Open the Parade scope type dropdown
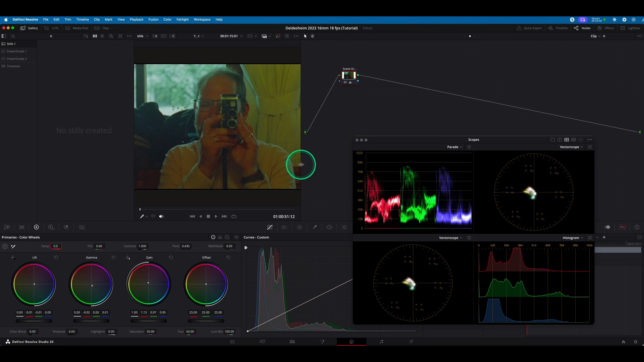This screenshot has height=362, width=644. pyautogui.click(x=454, y=147)
